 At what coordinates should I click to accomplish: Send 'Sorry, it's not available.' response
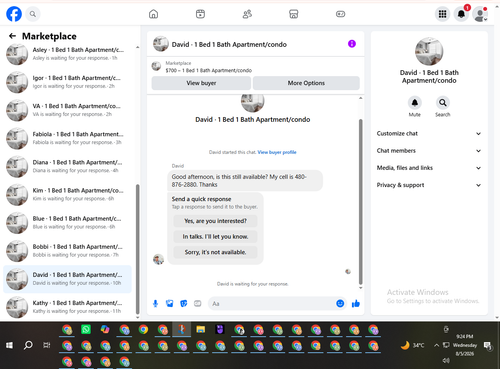215,252
